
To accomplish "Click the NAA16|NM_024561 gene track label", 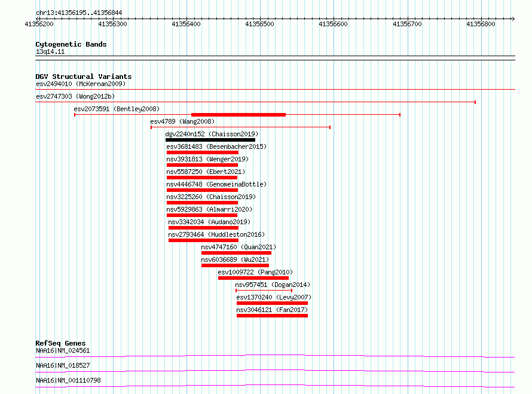I will coord(63,350).
